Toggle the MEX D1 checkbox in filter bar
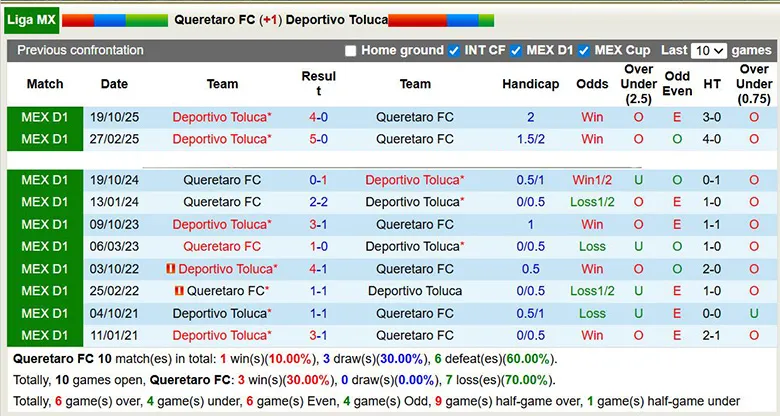 tap(516, 51)
